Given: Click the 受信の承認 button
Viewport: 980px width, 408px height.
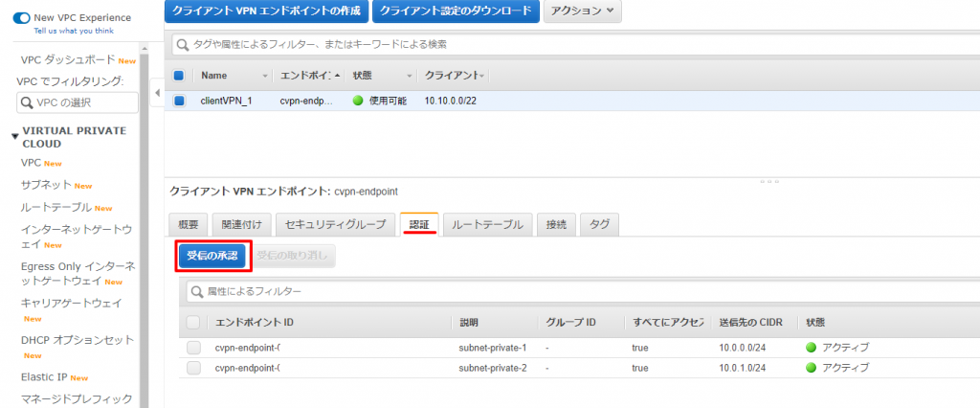Looking at the screenshot, I should 212,256.
